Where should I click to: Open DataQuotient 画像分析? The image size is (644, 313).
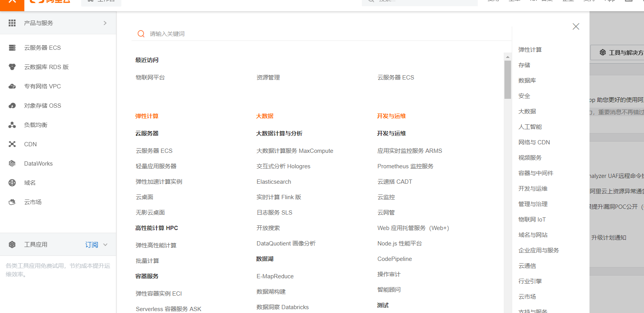pyautogui.click(x=286, y=244)
